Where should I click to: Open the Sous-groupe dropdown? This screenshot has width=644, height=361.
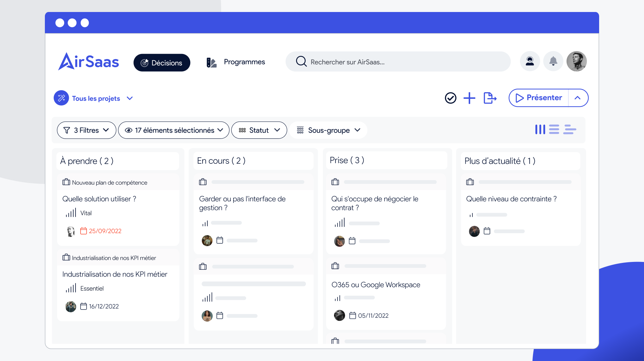[x=328, y=130]
